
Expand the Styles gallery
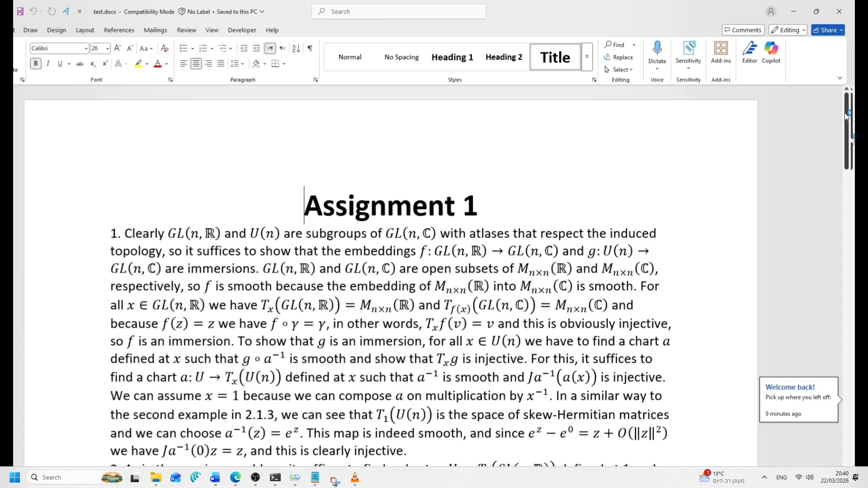click(x=587, y=57)
